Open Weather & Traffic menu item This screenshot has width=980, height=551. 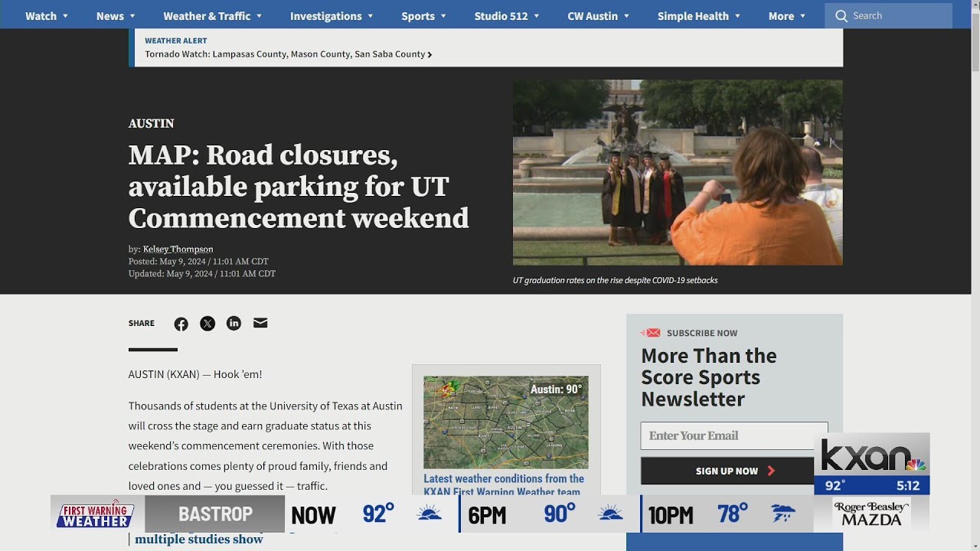click(207, 16)
